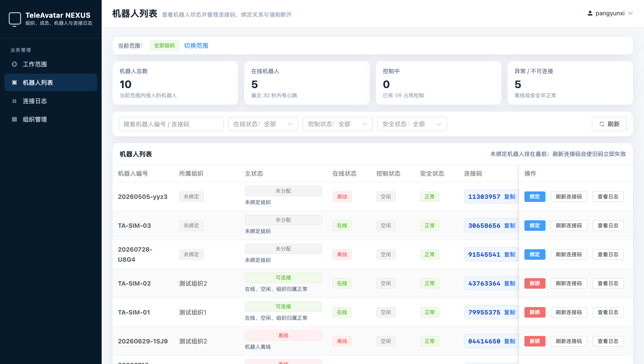
Task: Click 刷新连接码 for 20260505-yyz3
Action: click(569, 197)
